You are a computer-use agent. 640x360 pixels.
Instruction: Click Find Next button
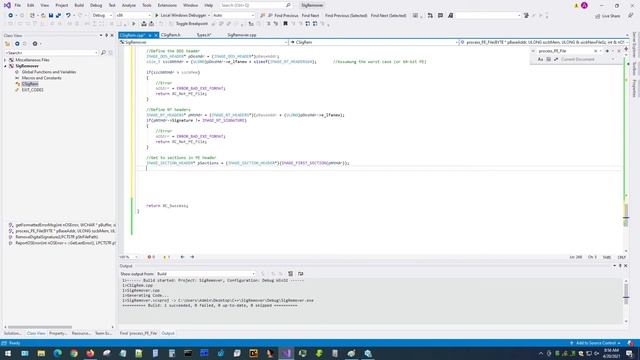point(311,16)
